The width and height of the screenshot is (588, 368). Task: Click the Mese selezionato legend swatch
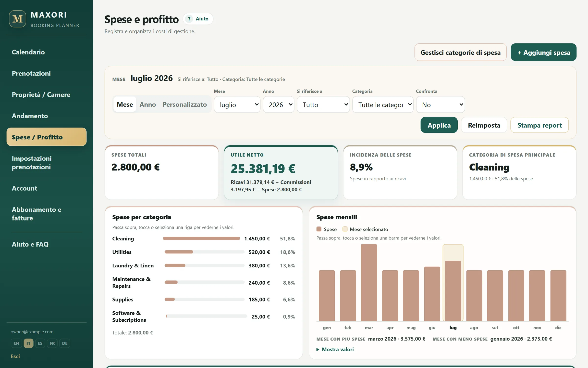pyautogui.click(x=345, y=229)
